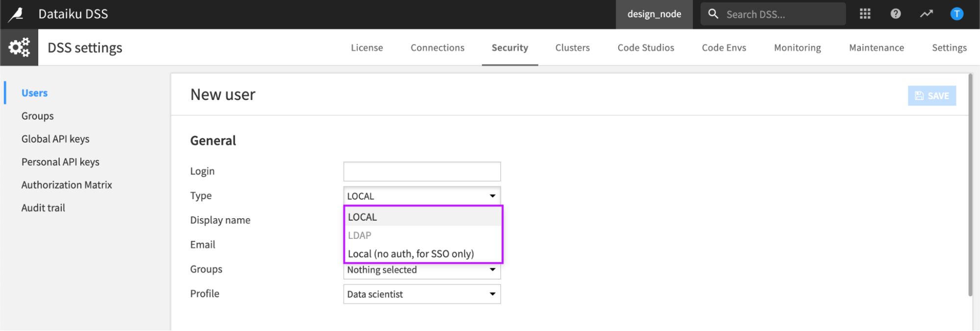Click the Dataiku bird logo

click(x=16, y=14)
